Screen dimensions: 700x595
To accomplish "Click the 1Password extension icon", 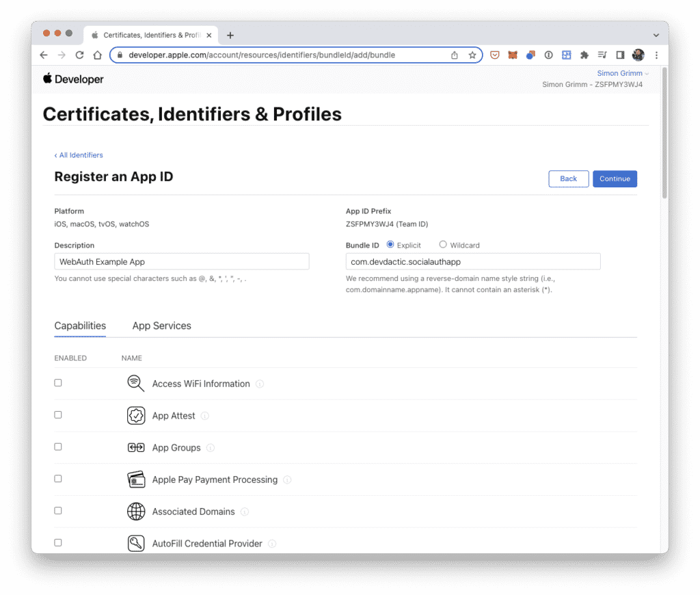I will [548, 55].
